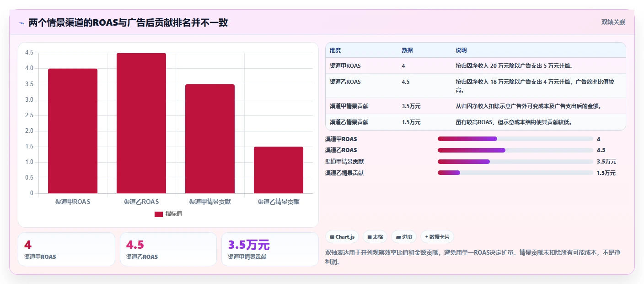Click the 渠道甲ROAS x-axis label
Image resolution: width=644 pixels, height=284 pixels.
(x=73, y=202)
